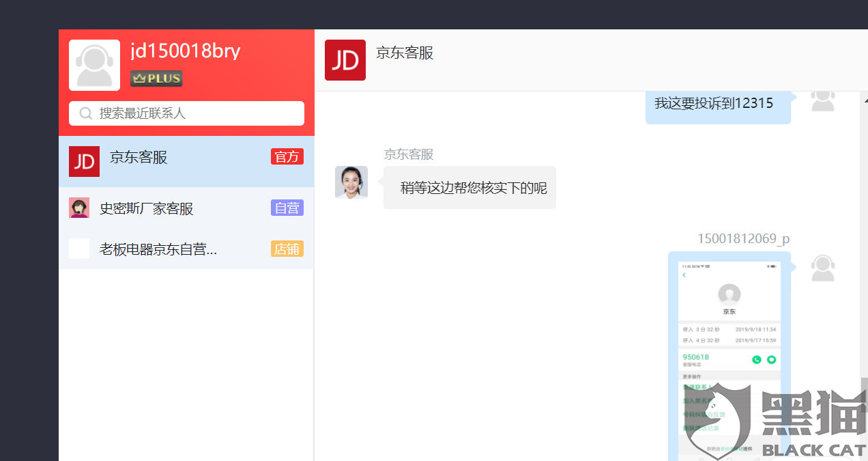Click the PLUS membership badge

pos(156,79)
